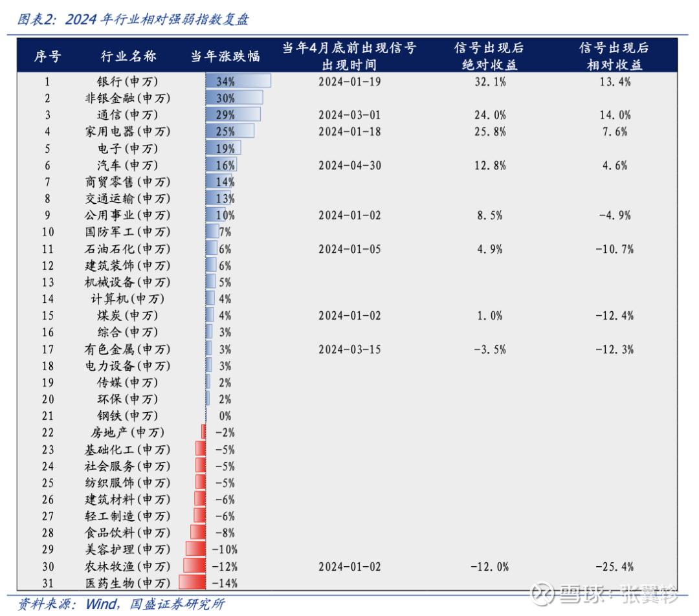This screenshot has width=699, height=616.
Task: Click the 29% bar for 通信
Action: coord(233,115)
